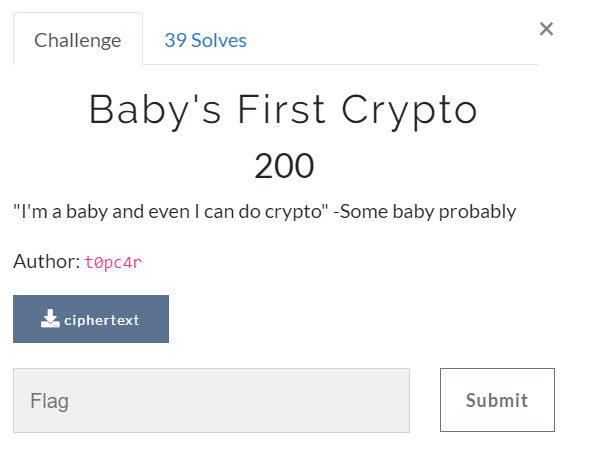
Task: Open the 39 Solves tab
Action: [x=205, y=40]
